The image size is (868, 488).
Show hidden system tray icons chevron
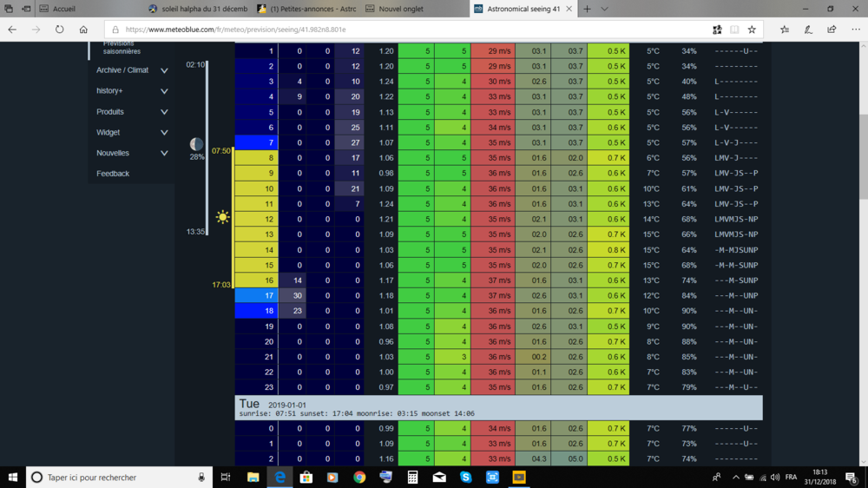coord(736,477)
